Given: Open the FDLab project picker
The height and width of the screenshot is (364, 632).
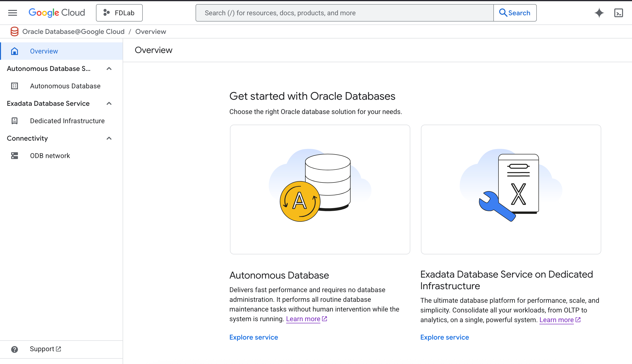Looking at the screenshot, I should click(119, 13).
